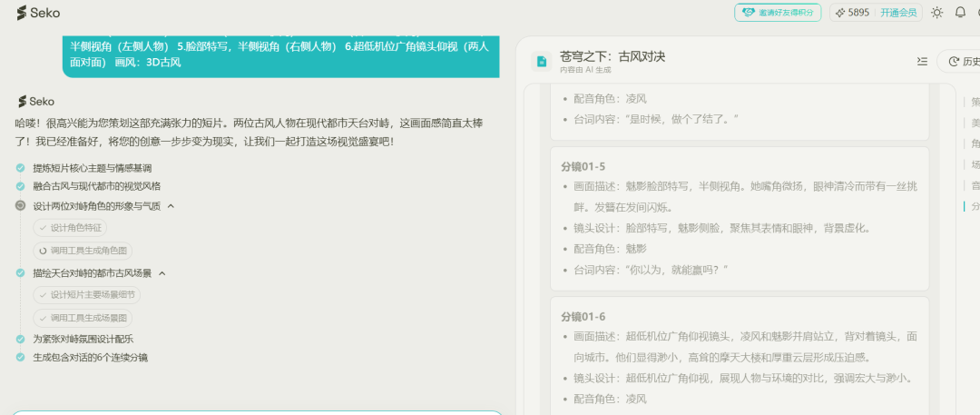The image size is (980, 415).
Task: Click check icon beside 描绘天台对峙的都市古风场景
Action: tap(21, 273)
